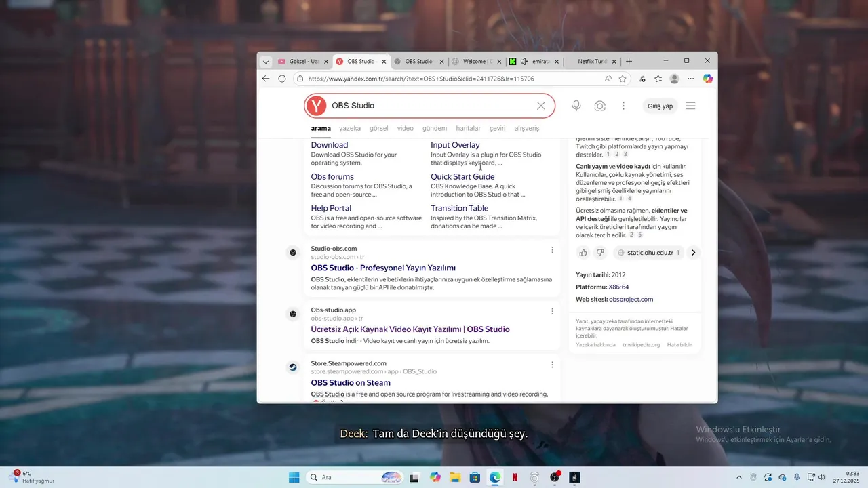868x488 pixels.
Task: Open the browser profile avatar
Action: point(674,79)
